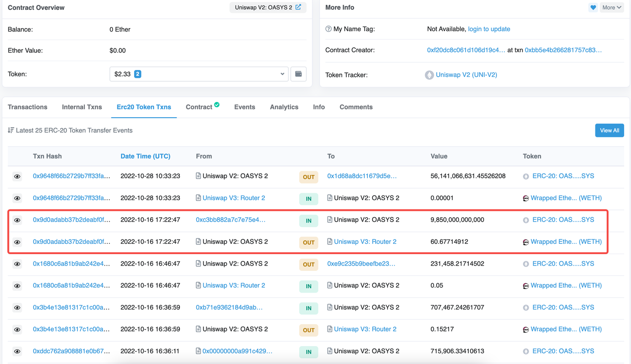This screenshot has height=364, width=631.
Task: Open txn hash 0x3b4e13e81317c1c00a in 707,467.24261707 row
Action: (71, 307)
